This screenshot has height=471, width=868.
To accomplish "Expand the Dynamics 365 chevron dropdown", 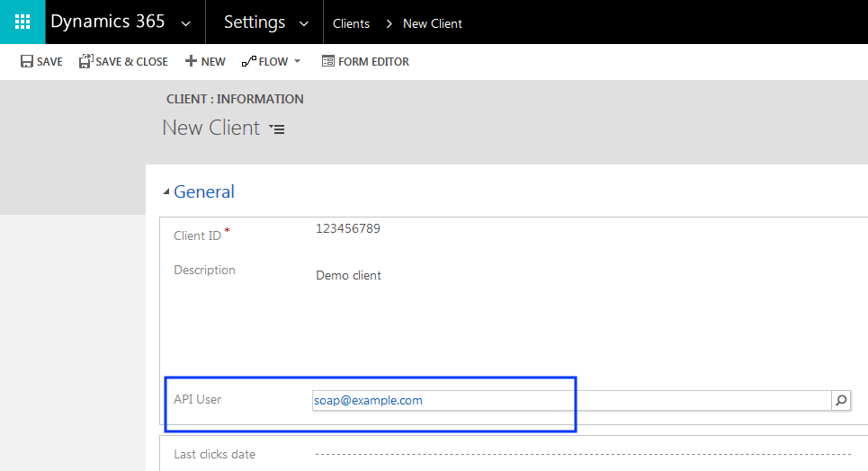I will (x=186, y=23).
